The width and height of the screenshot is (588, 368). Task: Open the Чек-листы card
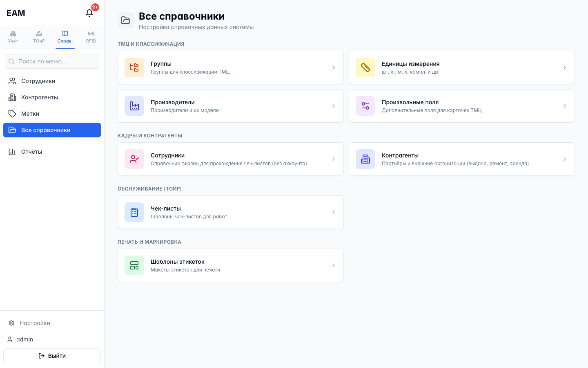point(231,212)
